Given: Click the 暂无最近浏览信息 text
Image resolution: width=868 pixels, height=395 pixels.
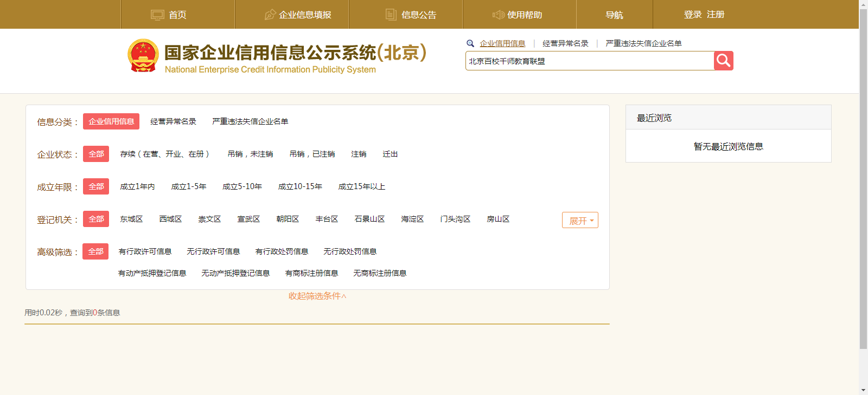Looking at the screenshot, I should click(728, 146).
